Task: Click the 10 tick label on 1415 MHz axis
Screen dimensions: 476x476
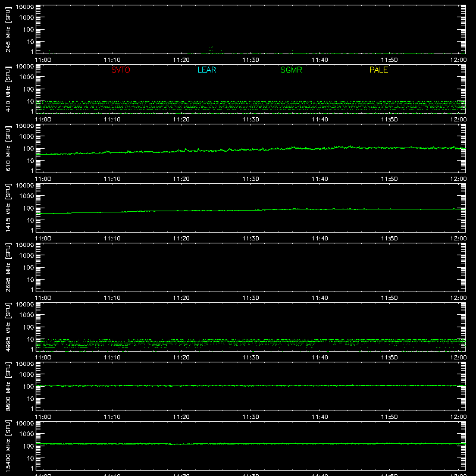Action: [30, 220]
